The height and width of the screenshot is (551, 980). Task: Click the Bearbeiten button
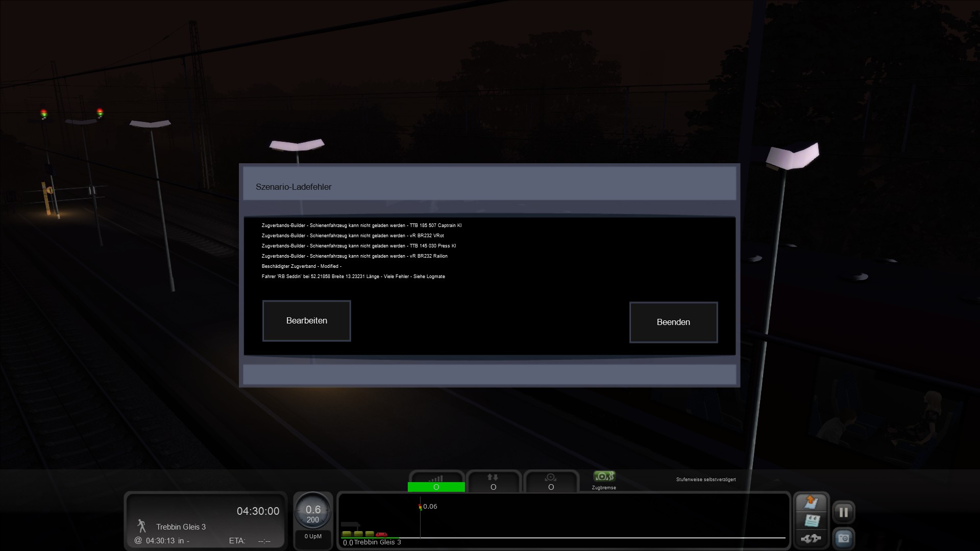[x=306, y=320]
